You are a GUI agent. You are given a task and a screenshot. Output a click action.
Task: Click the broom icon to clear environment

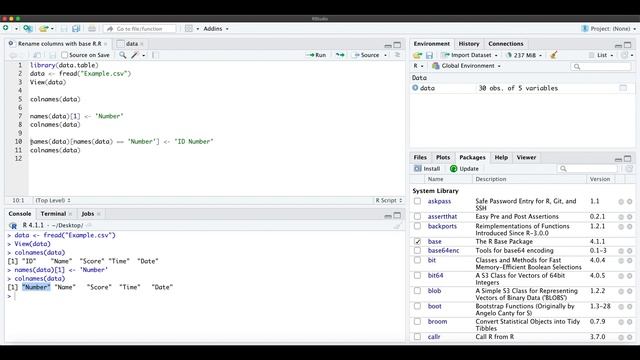point(553,55)
